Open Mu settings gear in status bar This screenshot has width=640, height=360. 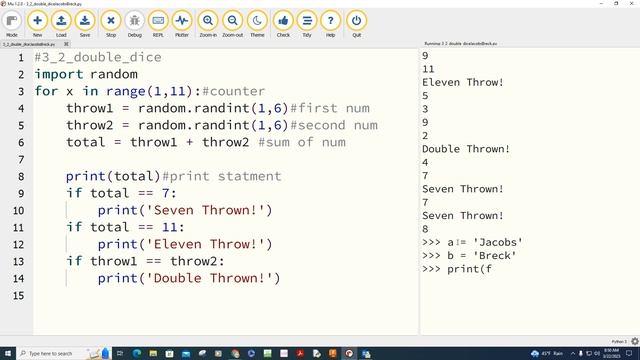pyautogui.click(x=635, y=341)
